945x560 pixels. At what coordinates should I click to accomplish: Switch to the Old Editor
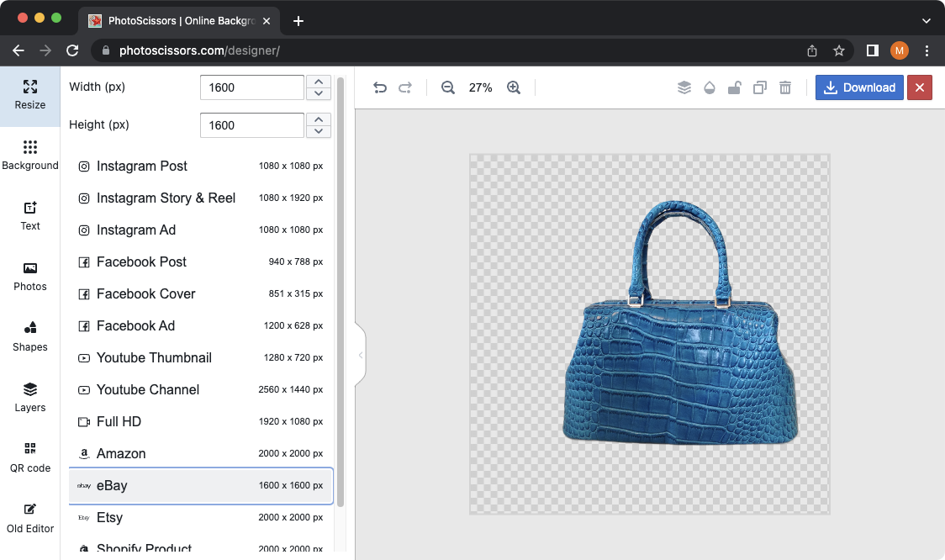pos(30,519)
